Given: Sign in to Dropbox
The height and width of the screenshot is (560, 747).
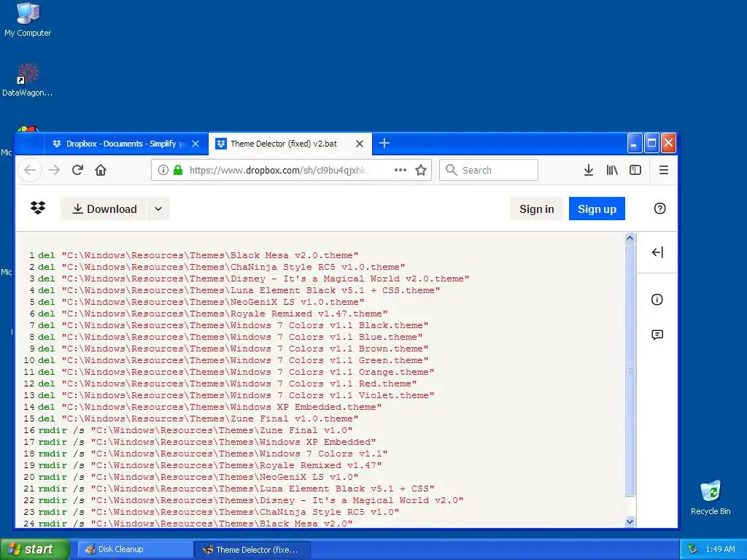Looking at the screenshot, I should coord(536,209).
